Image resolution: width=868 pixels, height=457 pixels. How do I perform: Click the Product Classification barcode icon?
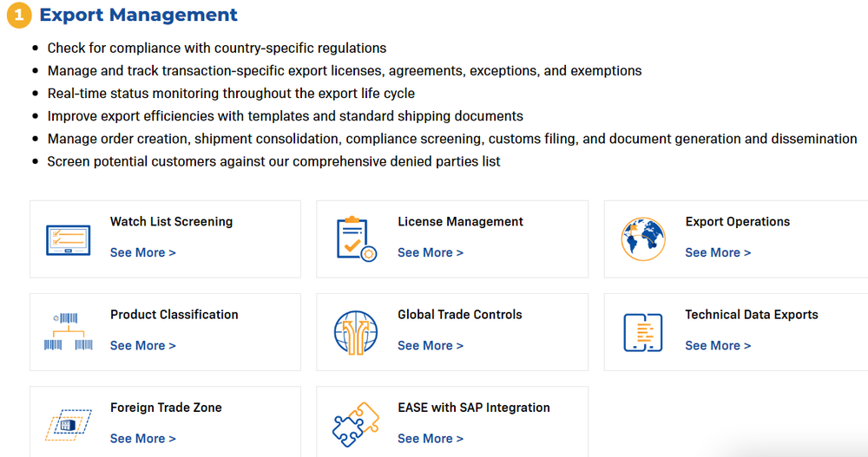point(68,331)
